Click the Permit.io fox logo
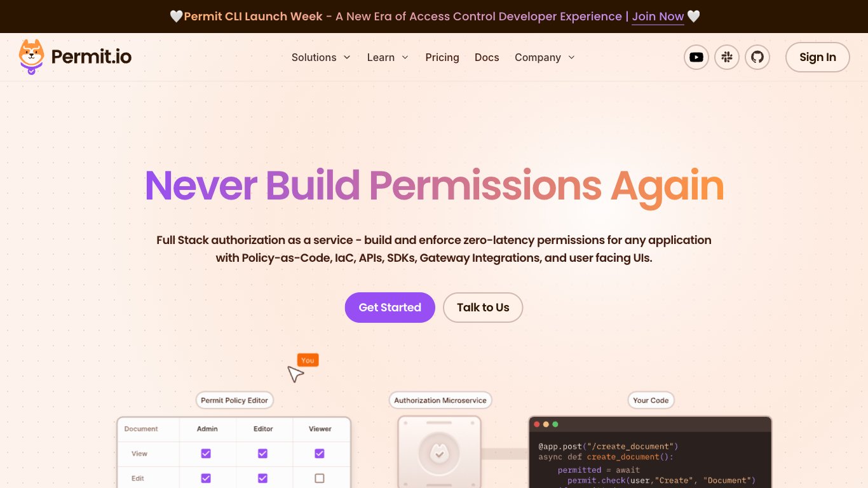 tap(31, 57)
